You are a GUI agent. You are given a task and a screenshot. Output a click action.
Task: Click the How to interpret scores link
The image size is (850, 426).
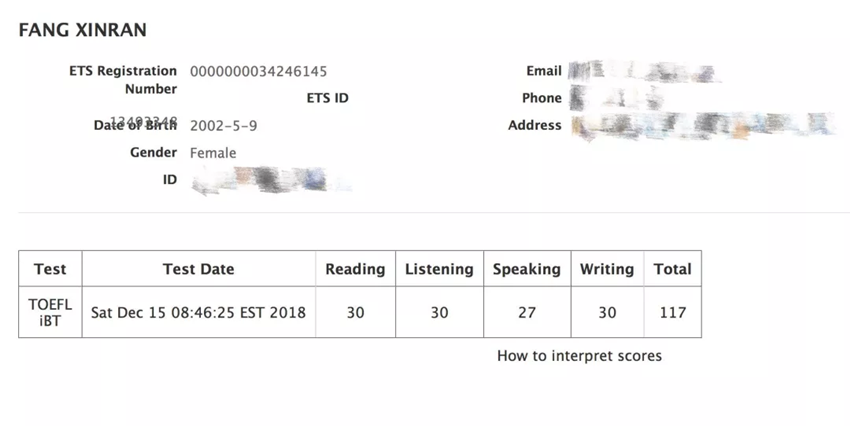click(579, 356)
